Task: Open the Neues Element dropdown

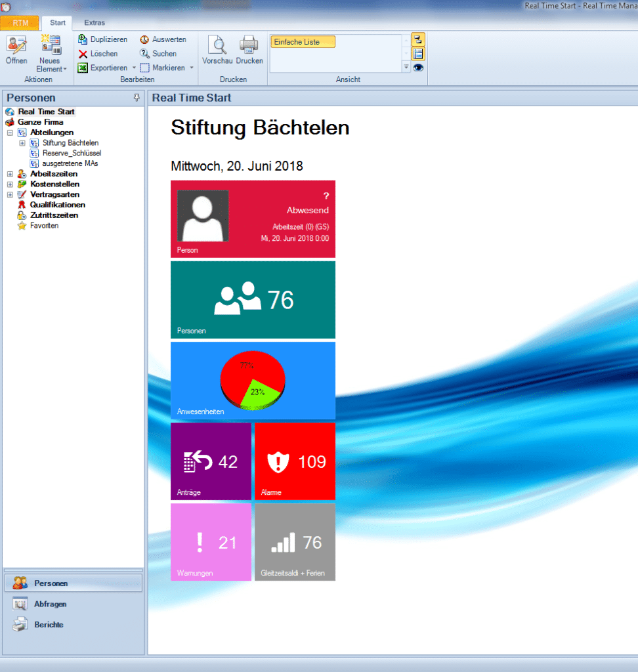Action: click(51, 54)
